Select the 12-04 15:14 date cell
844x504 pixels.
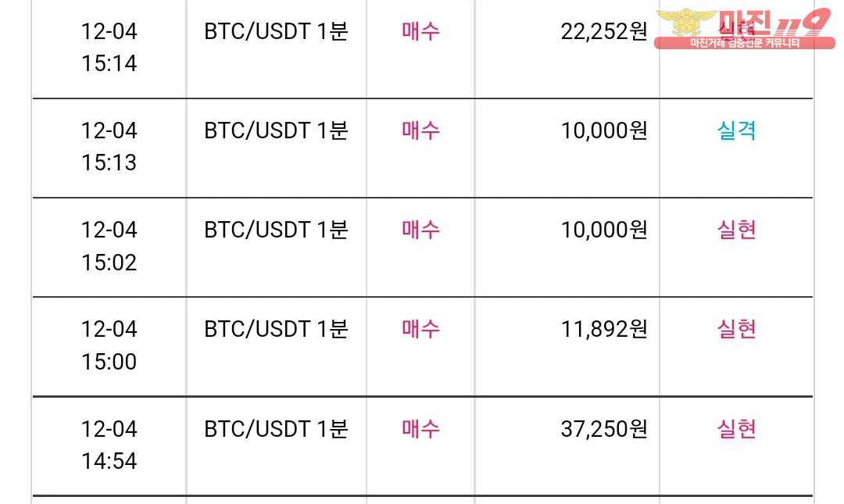(109, 48)
